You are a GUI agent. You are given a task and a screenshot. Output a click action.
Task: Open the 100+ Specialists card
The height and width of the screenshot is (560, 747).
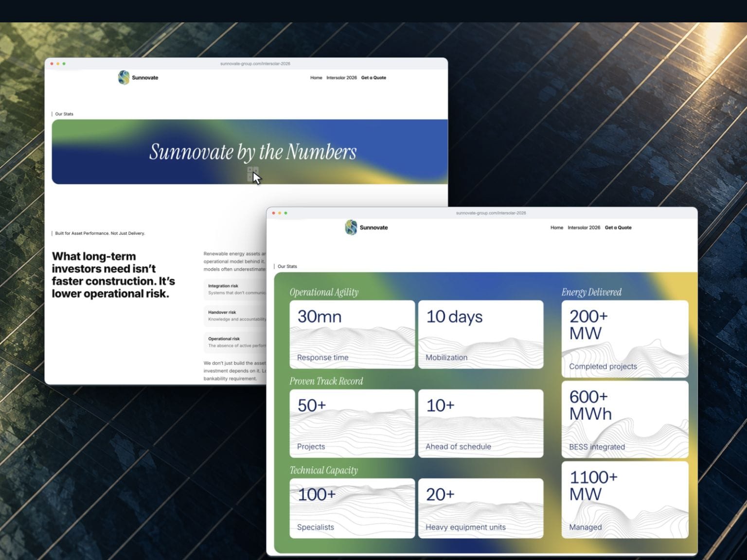click(352, 508)
